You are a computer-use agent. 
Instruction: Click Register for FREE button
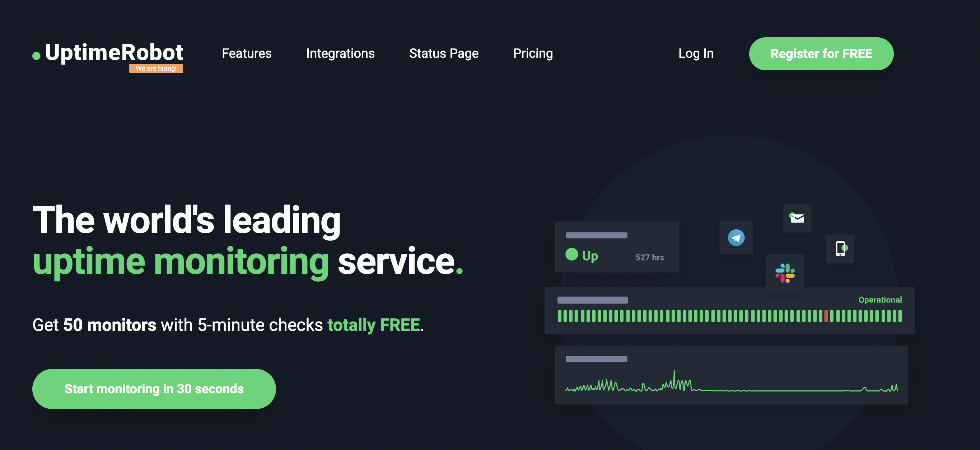(821, 53)
